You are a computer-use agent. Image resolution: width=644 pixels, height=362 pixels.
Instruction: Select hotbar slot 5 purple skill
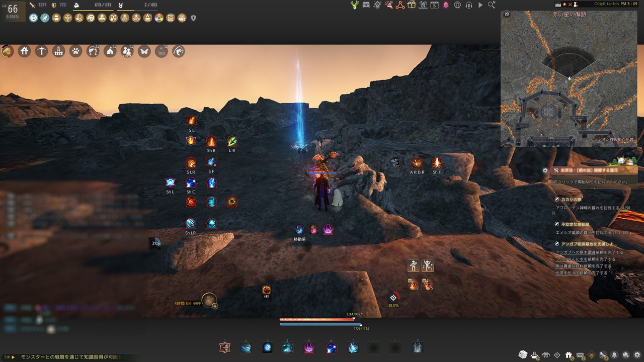click(309, 347)
